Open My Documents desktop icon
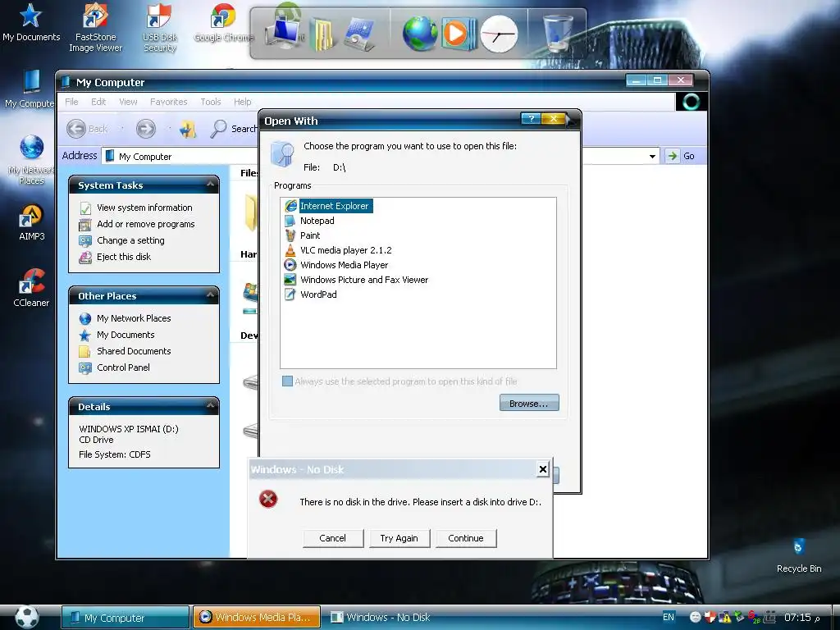This screenshot has height=630, width=840. point(31,22)
